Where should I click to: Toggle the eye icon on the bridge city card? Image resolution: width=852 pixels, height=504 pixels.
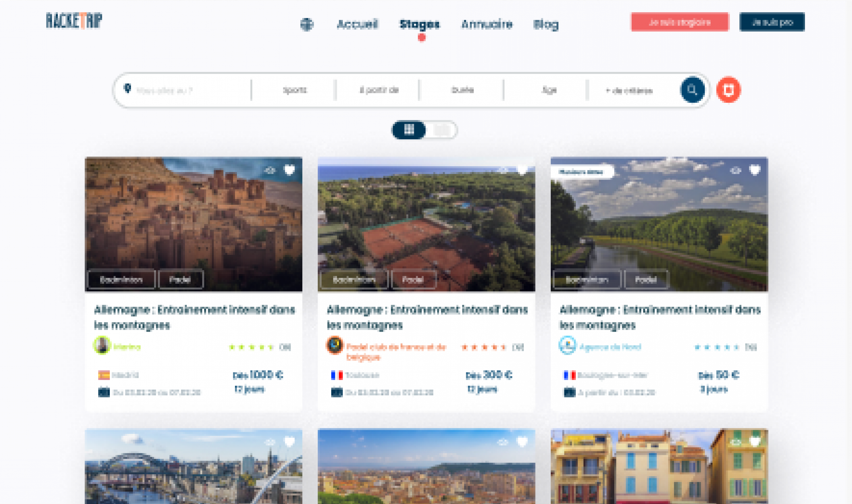point(270,442)
